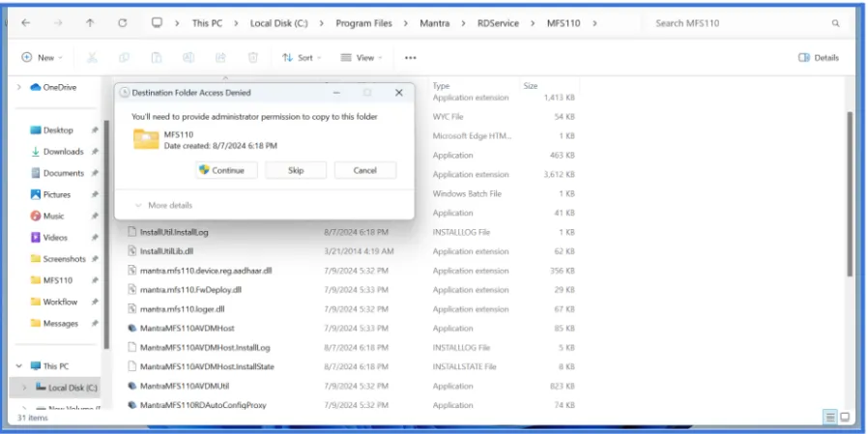Click the Share icon in toolbar
This screenshot has height=434, width=868.
point(220,58)
